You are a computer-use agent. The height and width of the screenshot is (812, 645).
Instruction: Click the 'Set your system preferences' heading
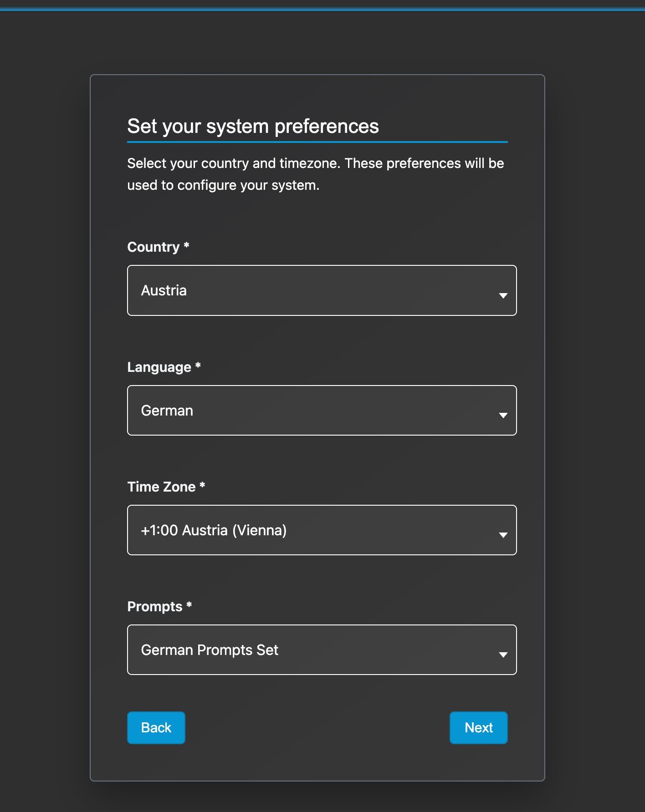click(x=253, y=126)
